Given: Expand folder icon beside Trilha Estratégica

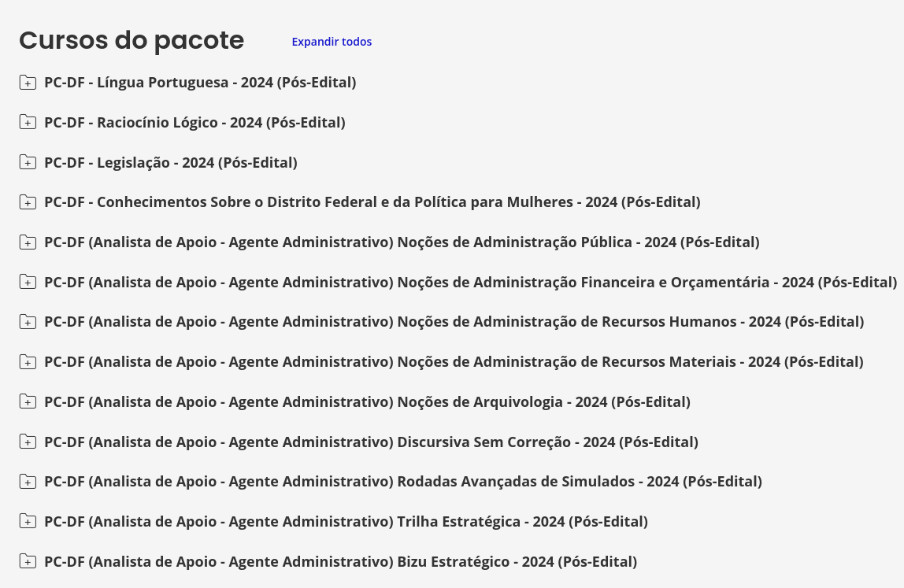Looking at the screenshot, I should [28, 522].
